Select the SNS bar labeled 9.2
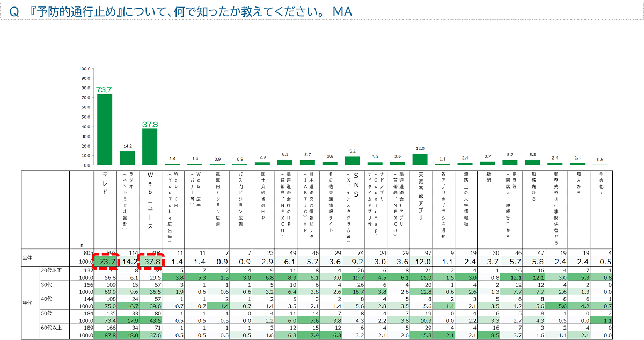Viewport: 644px width, 340px height. pos(352,161)
